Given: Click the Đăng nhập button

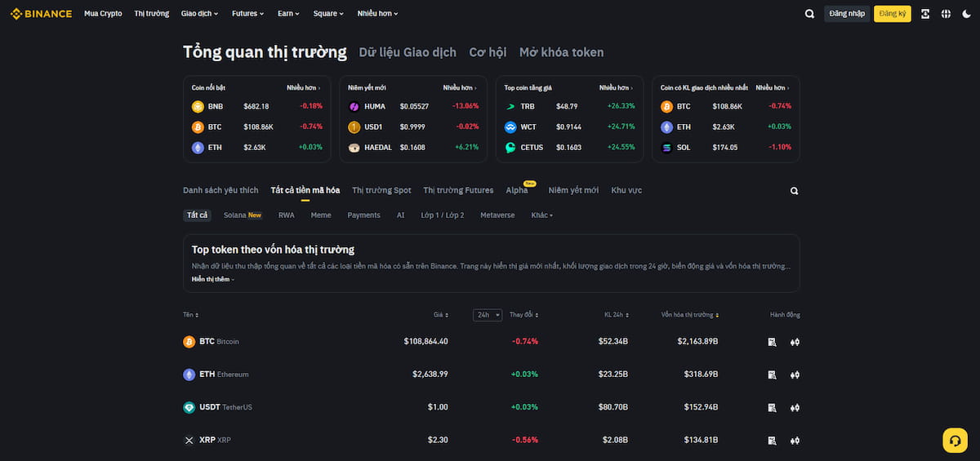Looking at the screenshot, I should click(x=847, y=14).
